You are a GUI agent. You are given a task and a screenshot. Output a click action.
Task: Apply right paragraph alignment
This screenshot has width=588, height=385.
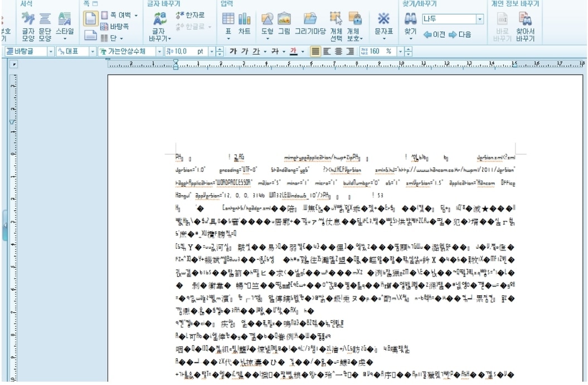click(350, 51)
